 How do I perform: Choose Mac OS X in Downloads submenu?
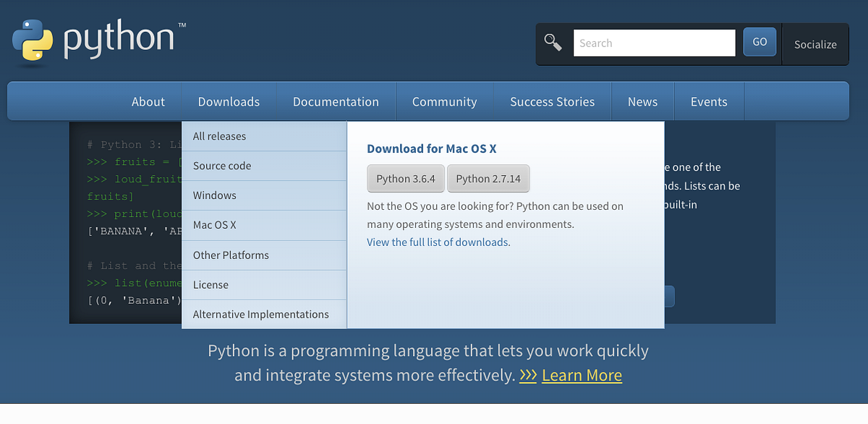pyautogui.click(x=264, y=225)
